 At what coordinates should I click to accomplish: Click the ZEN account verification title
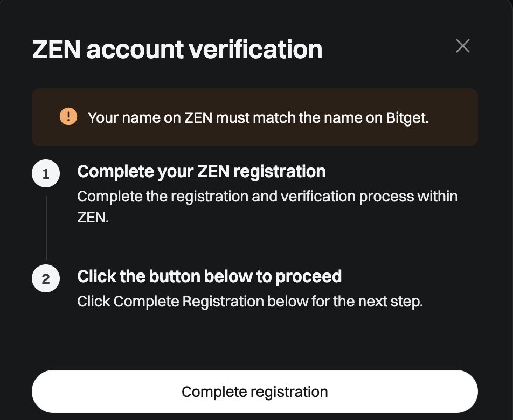point(177,50)
